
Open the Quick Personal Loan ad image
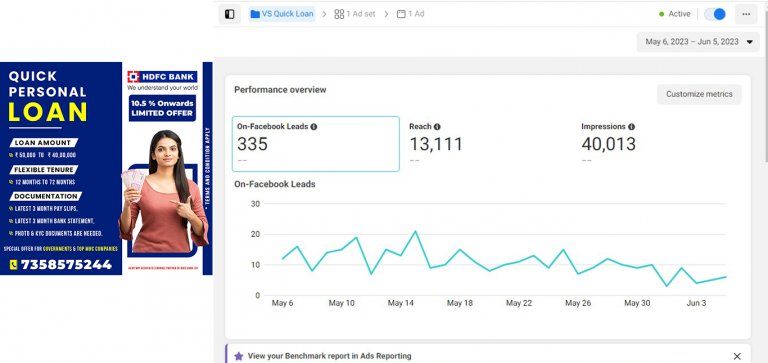(x=106, y=168)
